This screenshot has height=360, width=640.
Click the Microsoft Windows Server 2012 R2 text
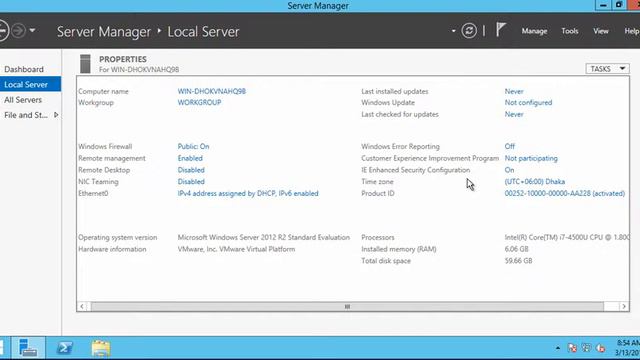pyautogui.click(x=264, y=237)
